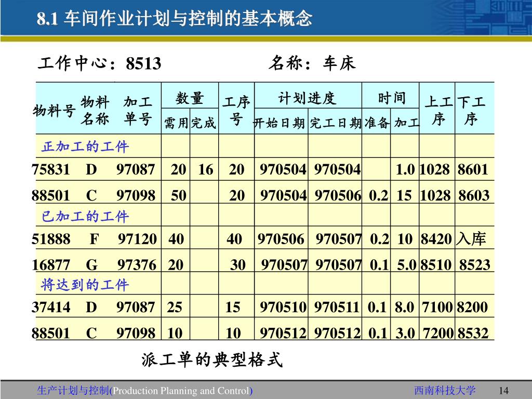Click processing time '8.0' in row 37414
This screenshot has width=532, height=399.
pos(404,307)
